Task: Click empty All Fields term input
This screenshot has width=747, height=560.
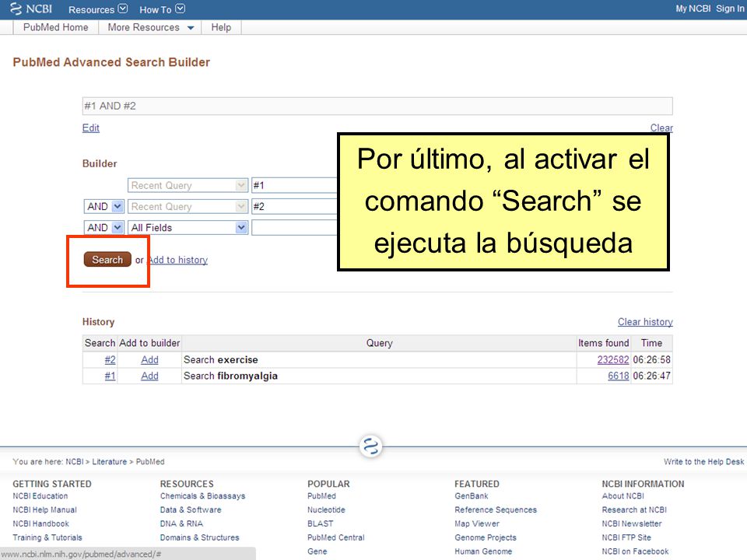Action: pyautogui.click(x=294, y=228)
